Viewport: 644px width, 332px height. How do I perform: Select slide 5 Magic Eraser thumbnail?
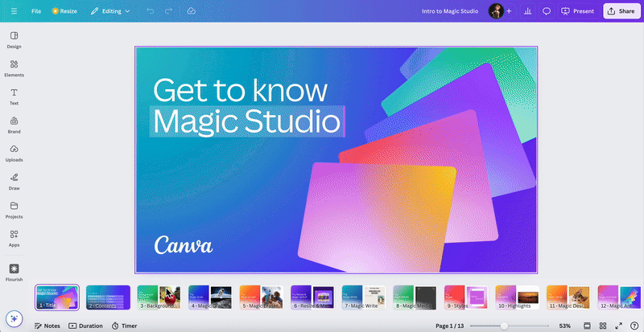click(x=261, y=297)
